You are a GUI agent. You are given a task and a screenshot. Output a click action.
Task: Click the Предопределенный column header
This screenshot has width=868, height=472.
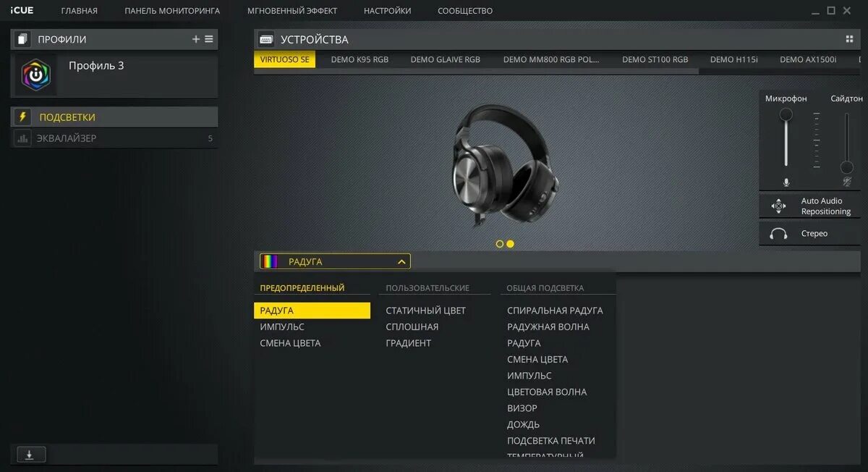click(302, 288)
